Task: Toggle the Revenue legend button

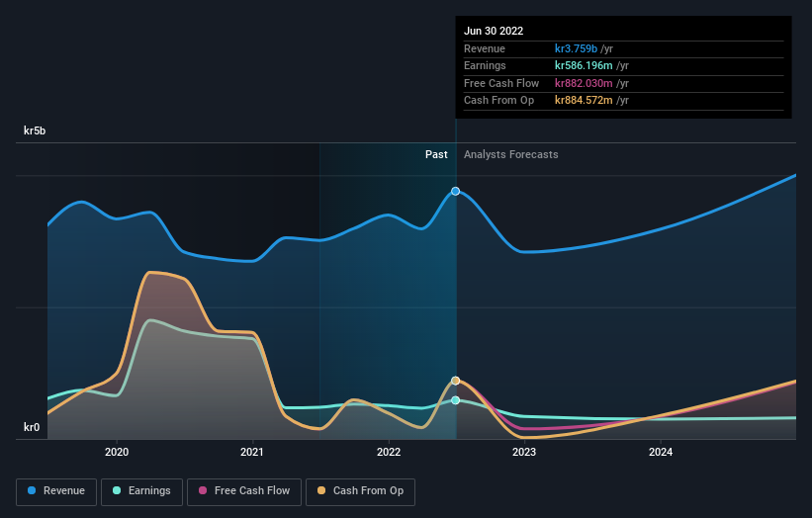Action: [x=56, y=491]
